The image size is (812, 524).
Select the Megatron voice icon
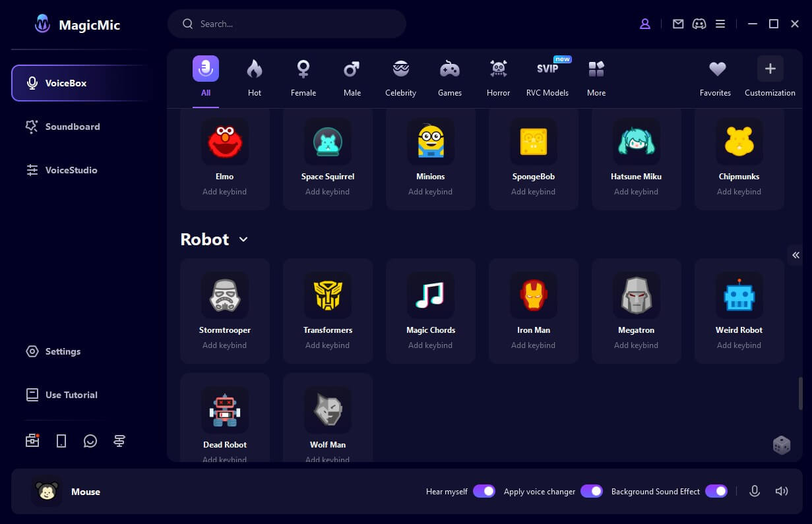click(x=637, y=295)
